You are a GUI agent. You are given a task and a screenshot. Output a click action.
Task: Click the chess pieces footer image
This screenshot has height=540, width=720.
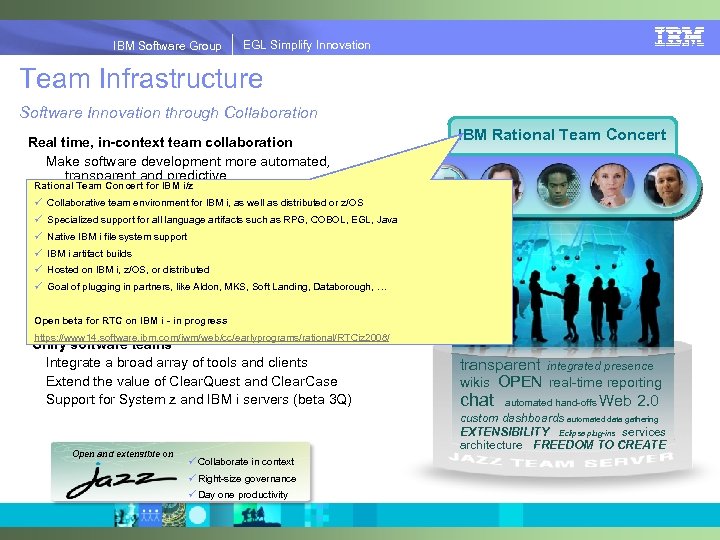pos(124,515)
